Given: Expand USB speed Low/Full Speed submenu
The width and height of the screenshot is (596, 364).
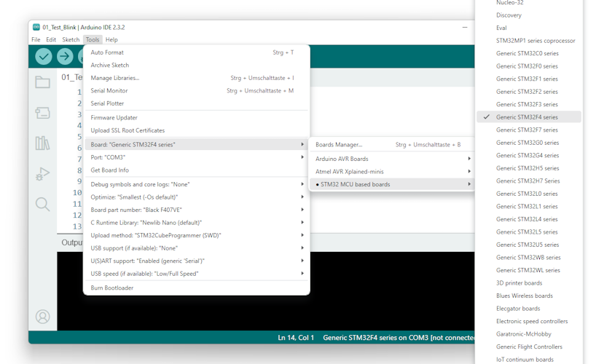Looking at the screenshot, I should tap(197, 274).
